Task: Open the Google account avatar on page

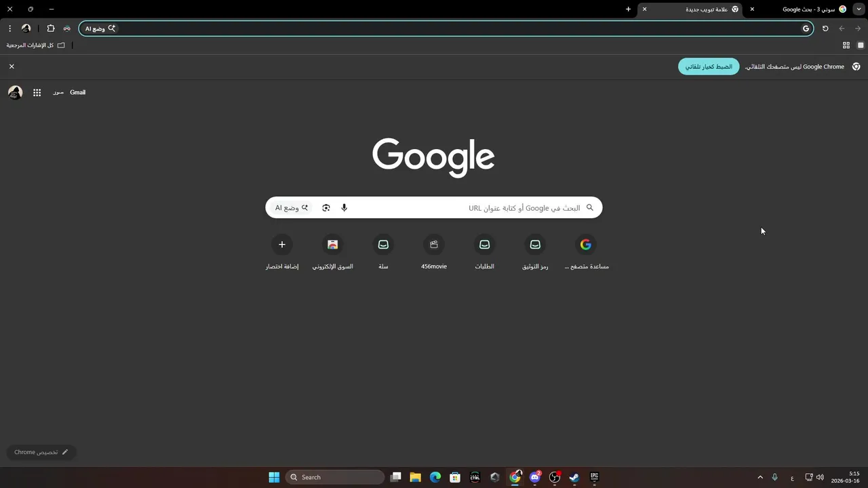Action: [x=15, y=92]
